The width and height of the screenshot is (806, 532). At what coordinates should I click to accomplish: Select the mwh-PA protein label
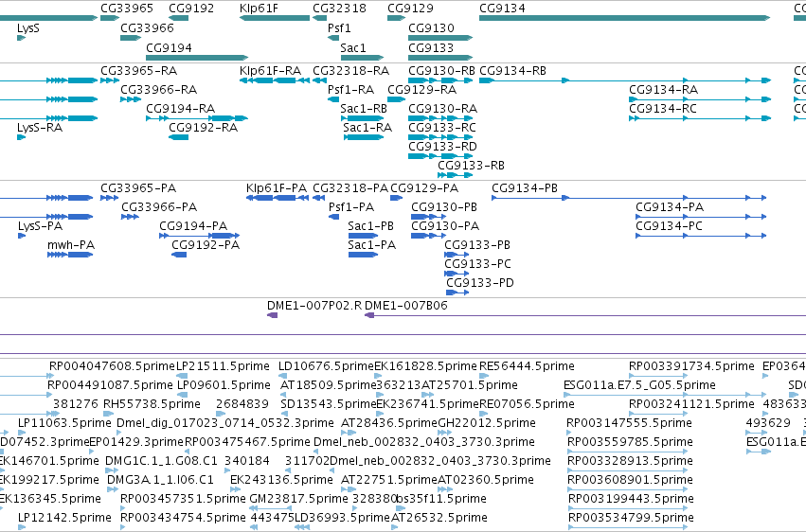[71, 245]
